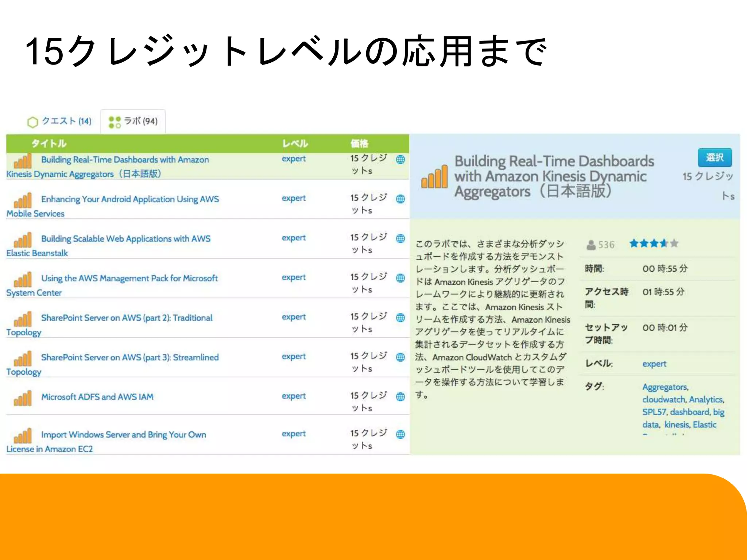This screenshot has width=747, height=560.
Task: Open Enhancing Your Android Application lab link
Action: click(x=113, y=206)
